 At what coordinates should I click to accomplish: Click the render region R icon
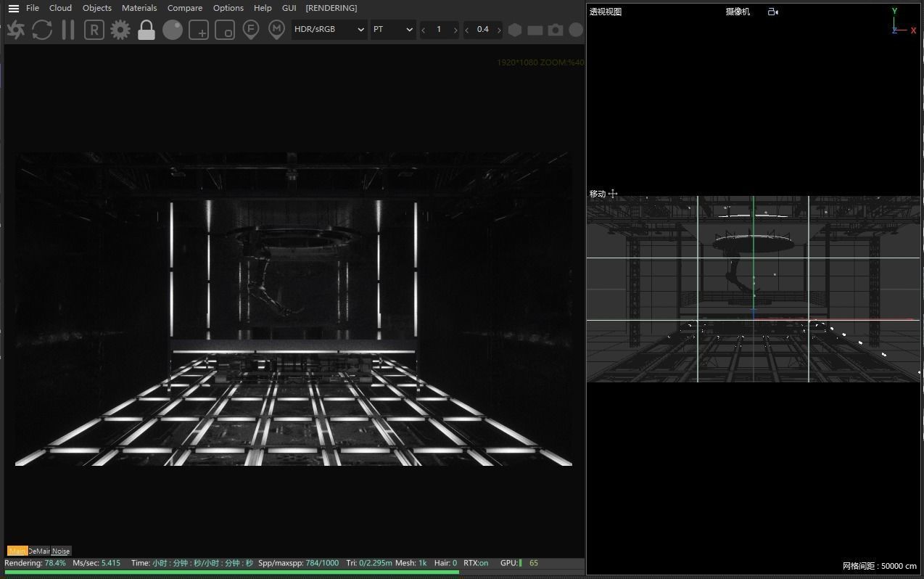[x=94, y=30]
